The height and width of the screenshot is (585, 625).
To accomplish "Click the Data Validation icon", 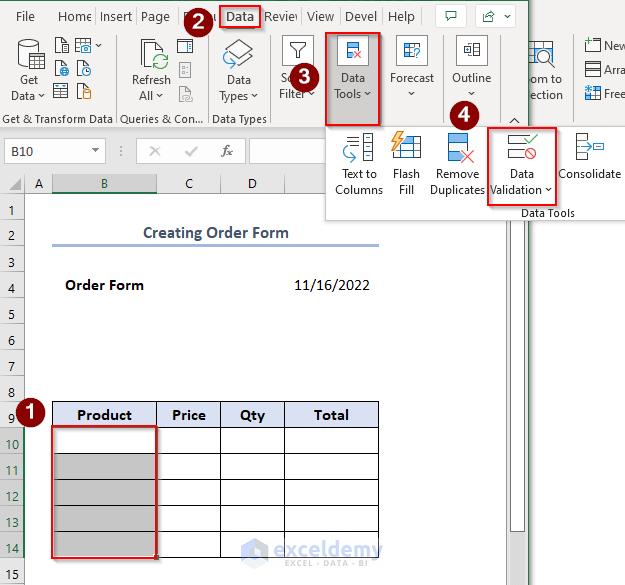I will tap(522, 147).
